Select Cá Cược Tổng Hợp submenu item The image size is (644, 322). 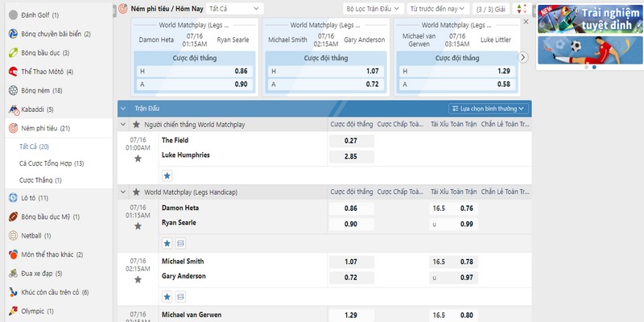[x=51, y=163]
